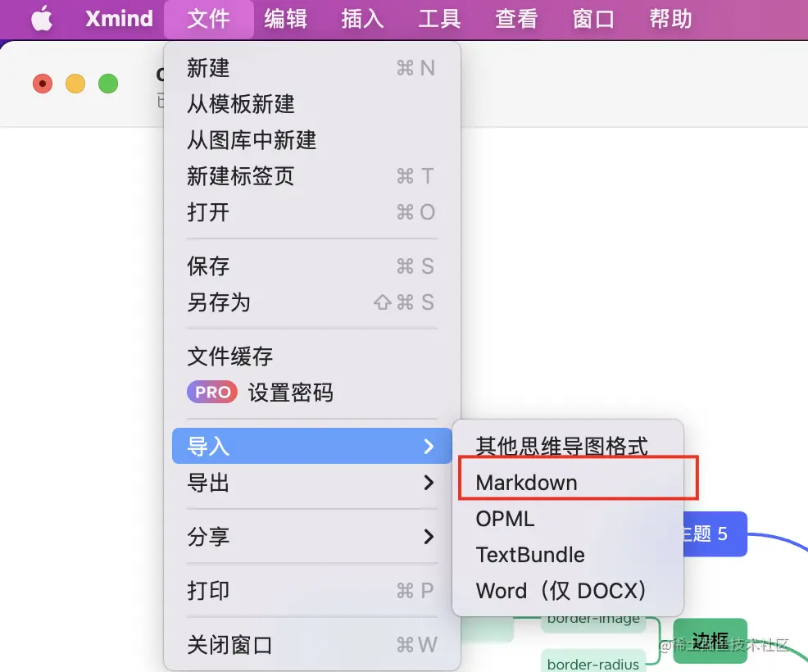Select 关闭窗口 menu entry
Screen dimensions: 808x672
(x=311, y=645)
